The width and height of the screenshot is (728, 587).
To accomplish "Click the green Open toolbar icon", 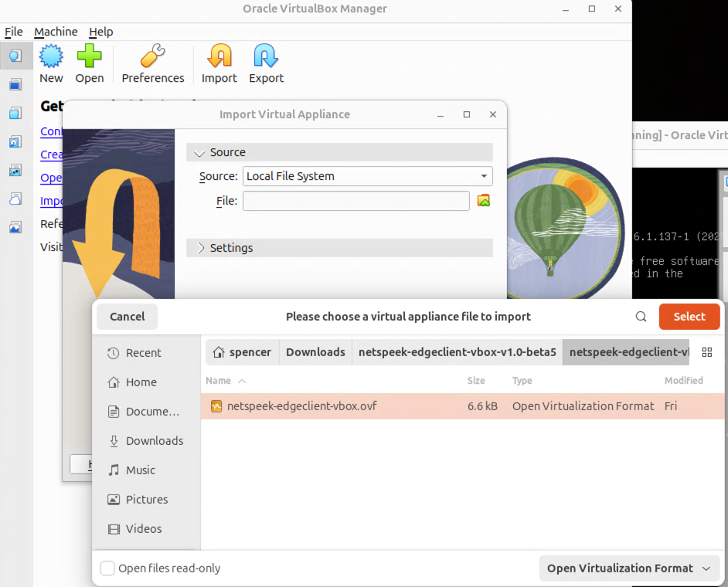I will (90, 58).
